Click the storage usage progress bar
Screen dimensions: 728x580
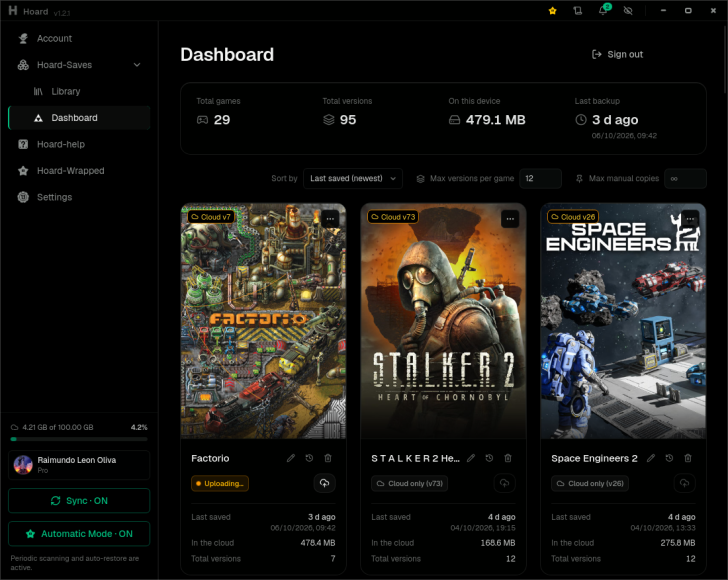(x=79, y=439)
